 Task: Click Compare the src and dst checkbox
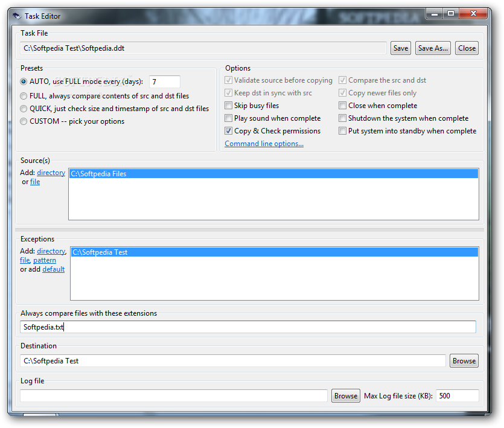point(343,80)
